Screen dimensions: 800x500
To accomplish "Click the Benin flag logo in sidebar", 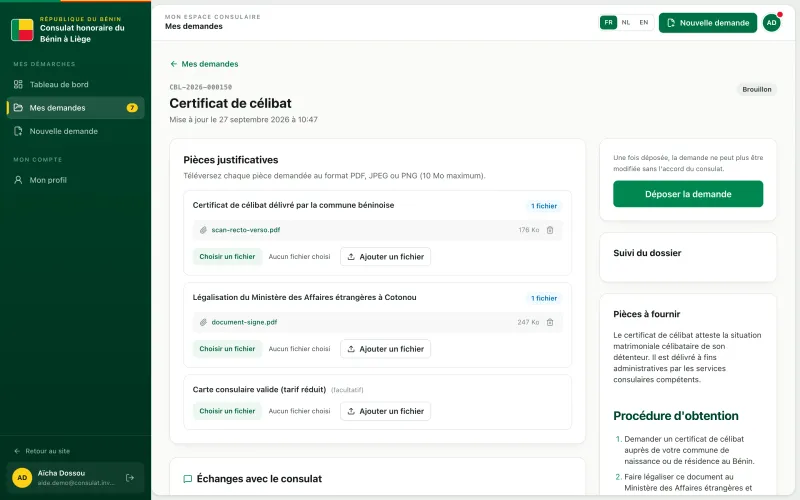I will click(22, 30).
